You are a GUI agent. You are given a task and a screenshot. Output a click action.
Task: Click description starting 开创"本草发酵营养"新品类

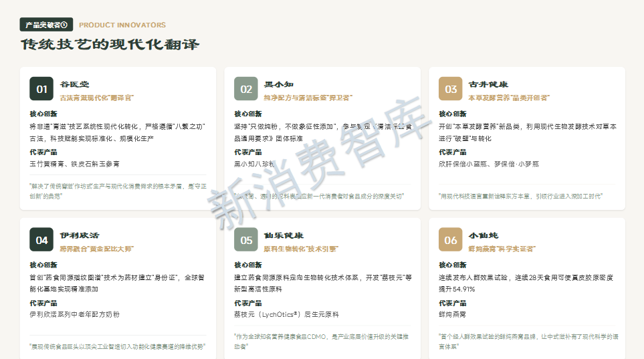tap(528, 132)
